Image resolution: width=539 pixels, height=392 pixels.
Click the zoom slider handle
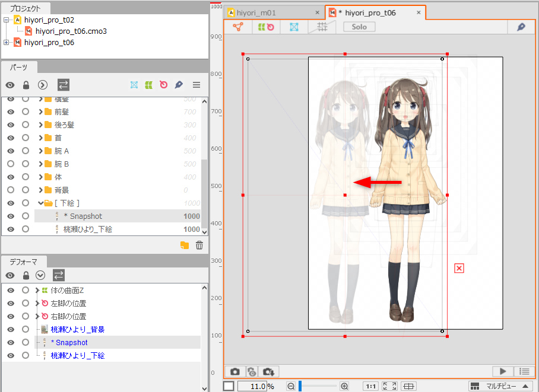pyautogui.click(x=300, y=386)
